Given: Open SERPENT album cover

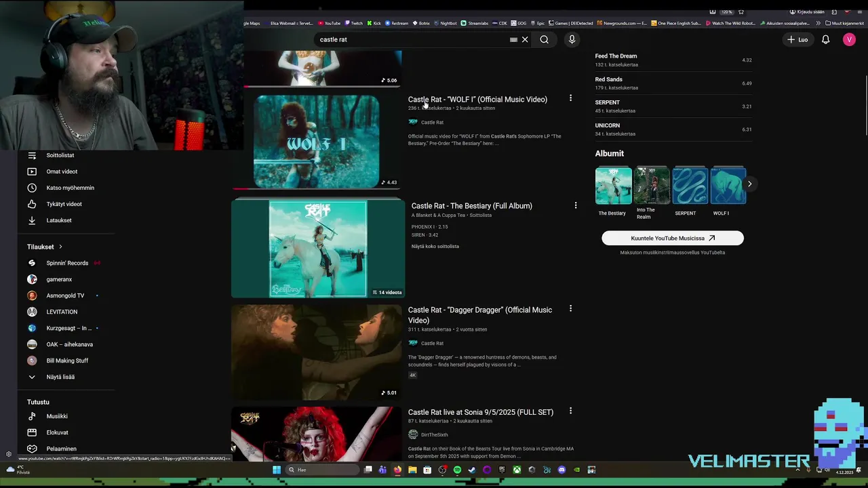Looking at the screenshot, I should click(690, 186).
